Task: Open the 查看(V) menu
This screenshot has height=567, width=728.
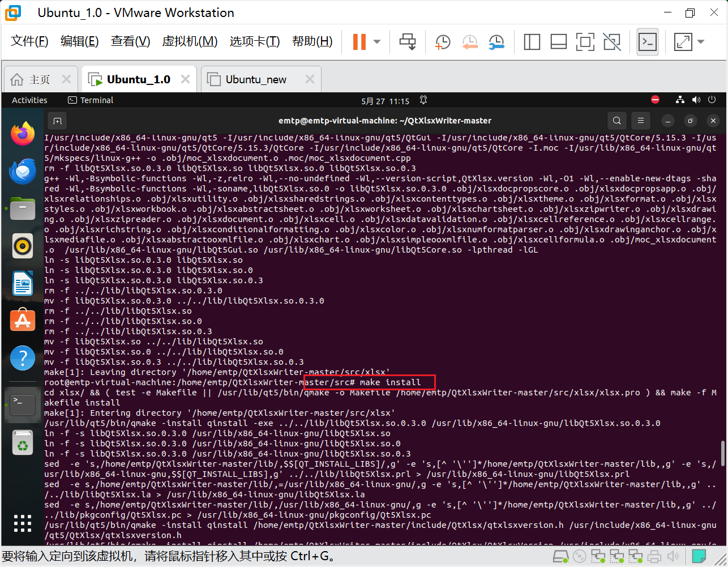Action: 130,41
